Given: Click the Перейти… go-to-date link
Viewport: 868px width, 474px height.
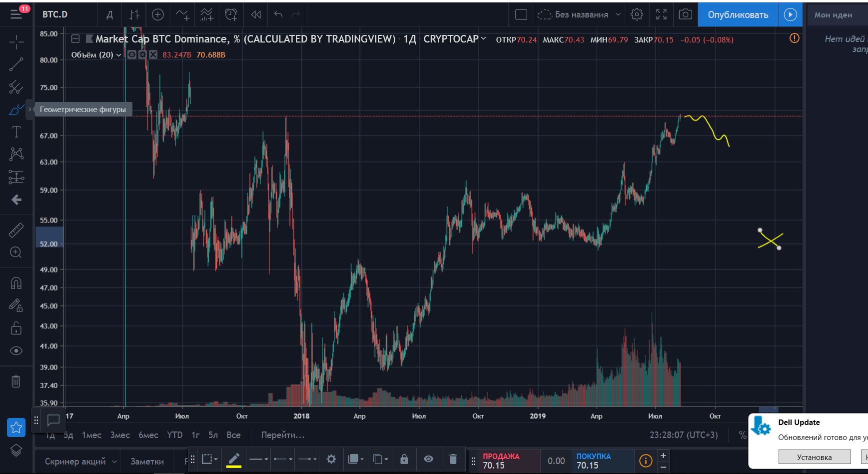Looking at the screenshot, I should 283,435.
